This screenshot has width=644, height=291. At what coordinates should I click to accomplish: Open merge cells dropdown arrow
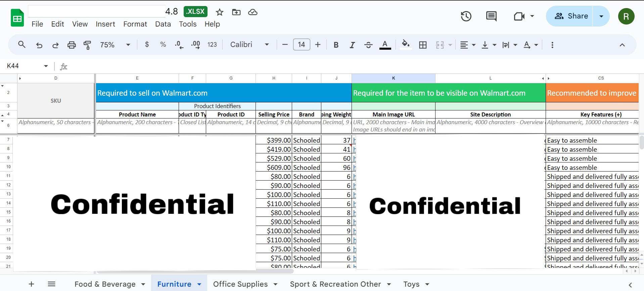[450, 45]
